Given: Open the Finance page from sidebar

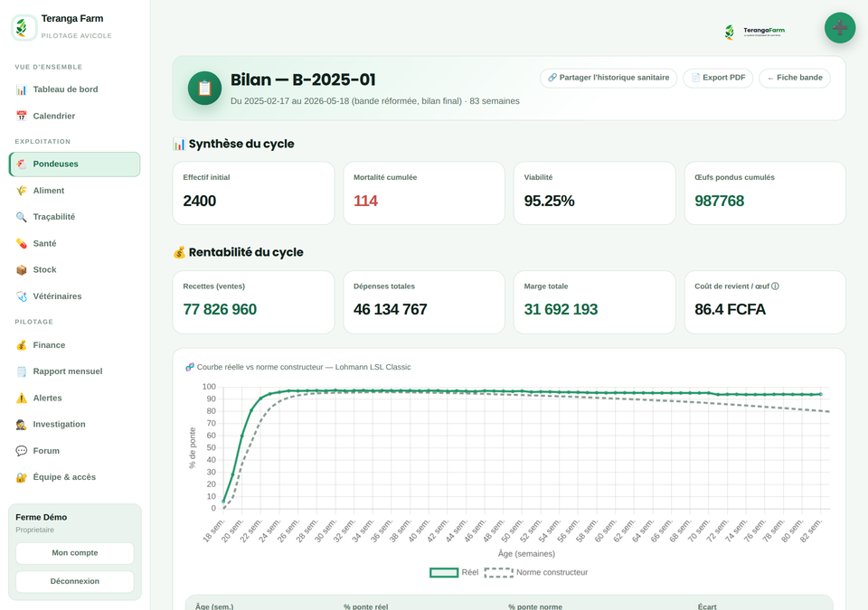Looking at the screenshot, I should (75, 345).
